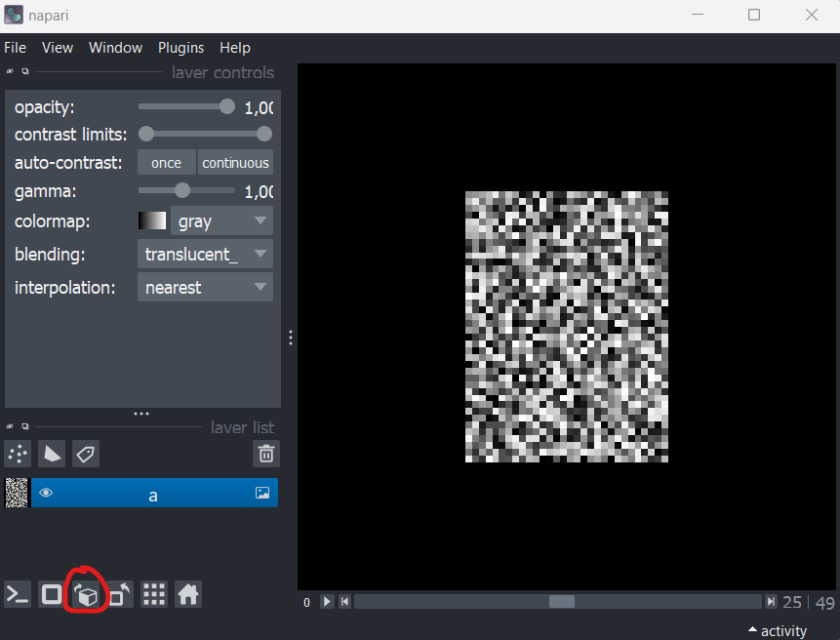Add a new points layer
The height and width of the screenshot is (640, 840).
(17, 454)
